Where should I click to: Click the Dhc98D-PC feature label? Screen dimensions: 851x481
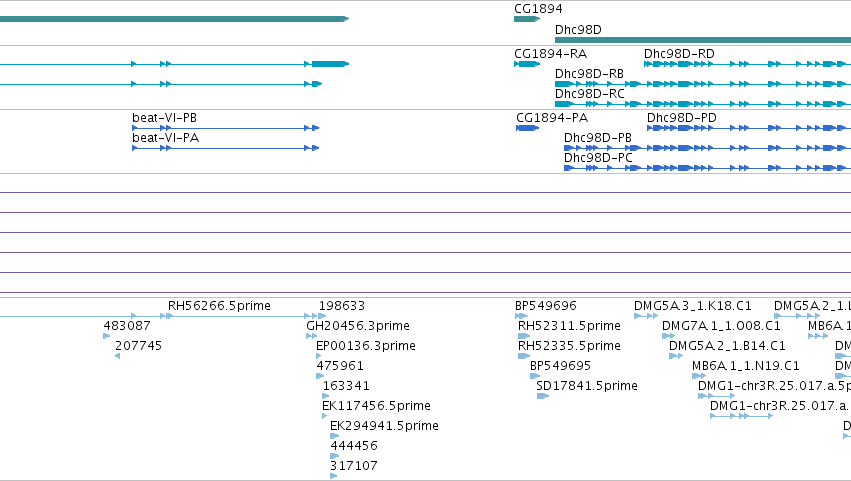tap(598, 158)
